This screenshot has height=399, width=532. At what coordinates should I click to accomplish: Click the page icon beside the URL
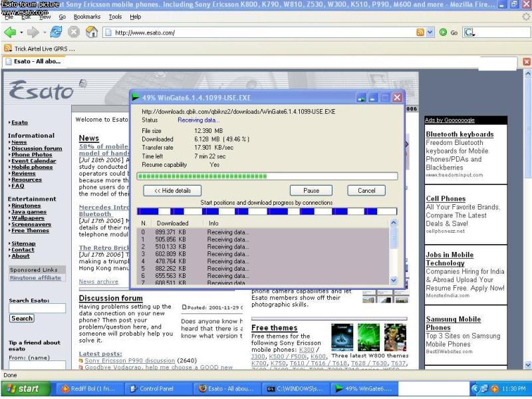[108, 33]
